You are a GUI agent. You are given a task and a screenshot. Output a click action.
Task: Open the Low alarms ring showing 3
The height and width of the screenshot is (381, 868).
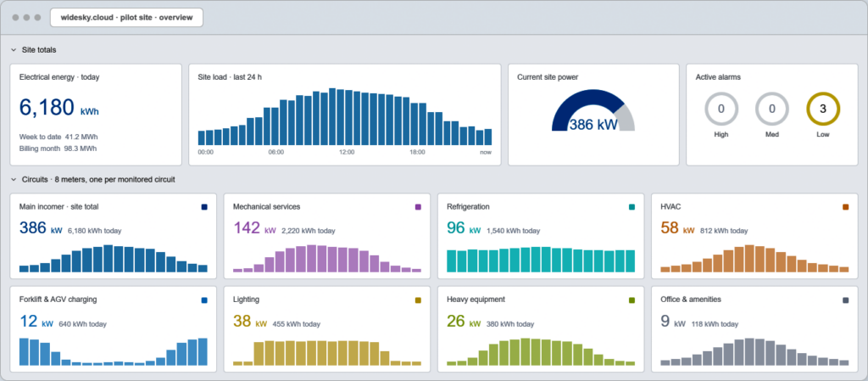point(823,109)
